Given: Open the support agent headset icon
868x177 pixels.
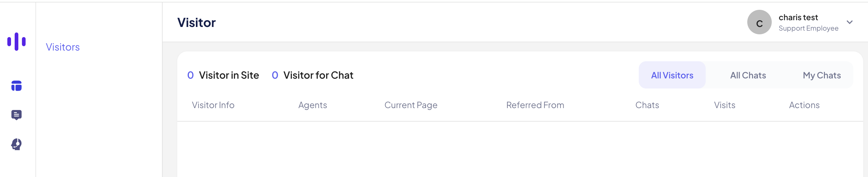Looking at the screenshot, I should pos(17,144).
